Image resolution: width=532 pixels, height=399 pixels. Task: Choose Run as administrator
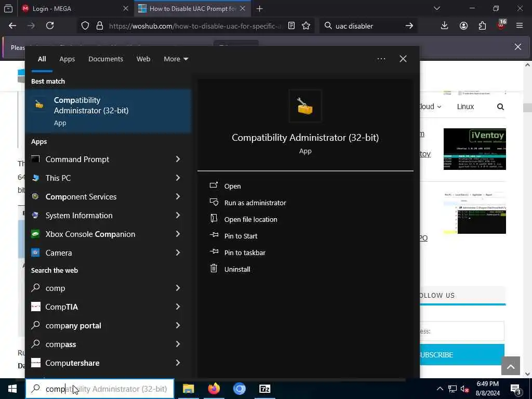[x=255, y=203]
